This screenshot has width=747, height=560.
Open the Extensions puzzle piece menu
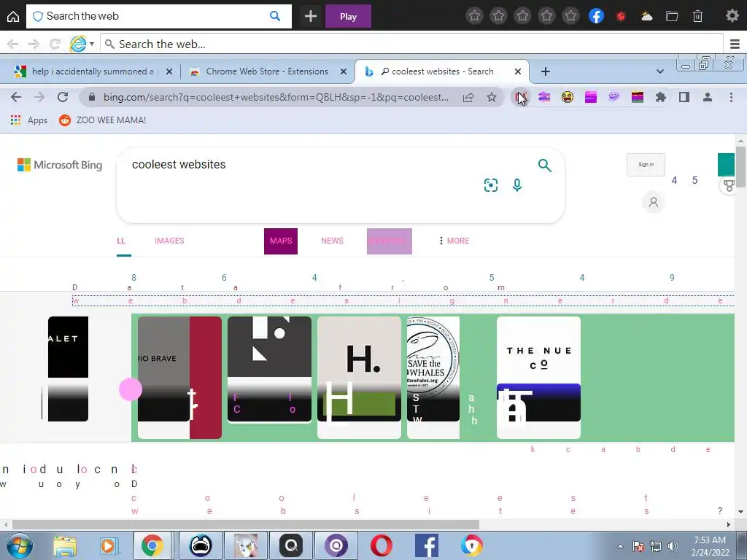(x=661, y=97)
